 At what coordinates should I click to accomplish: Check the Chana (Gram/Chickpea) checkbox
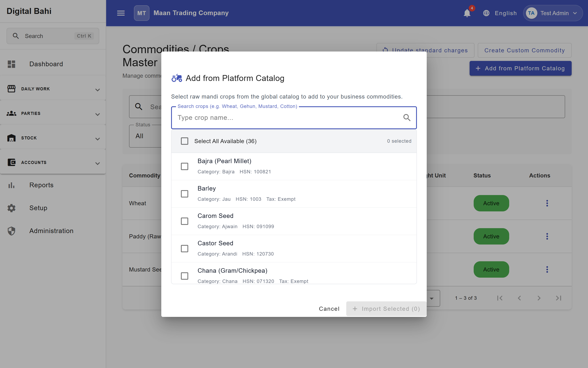coord(185,276)
